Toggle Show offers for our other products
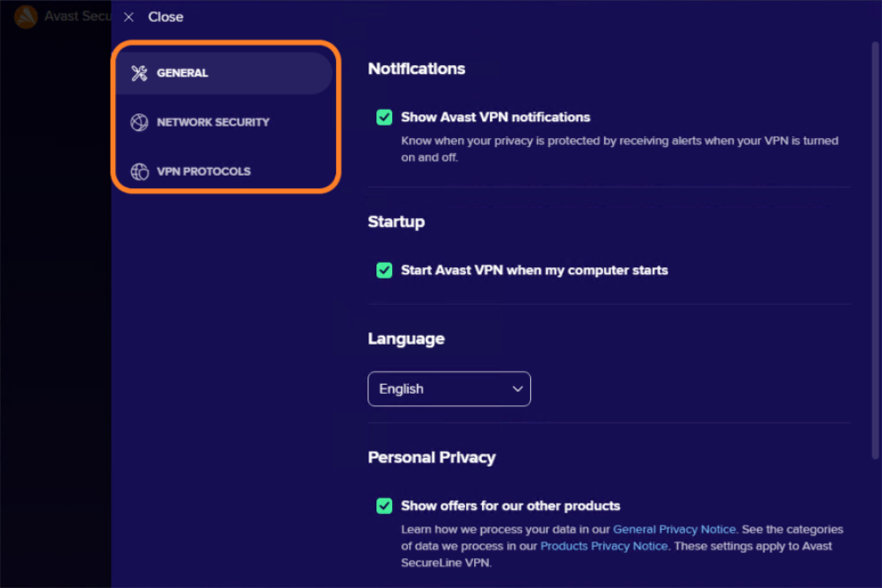This screenshot has height=588, width=882. 384,505
